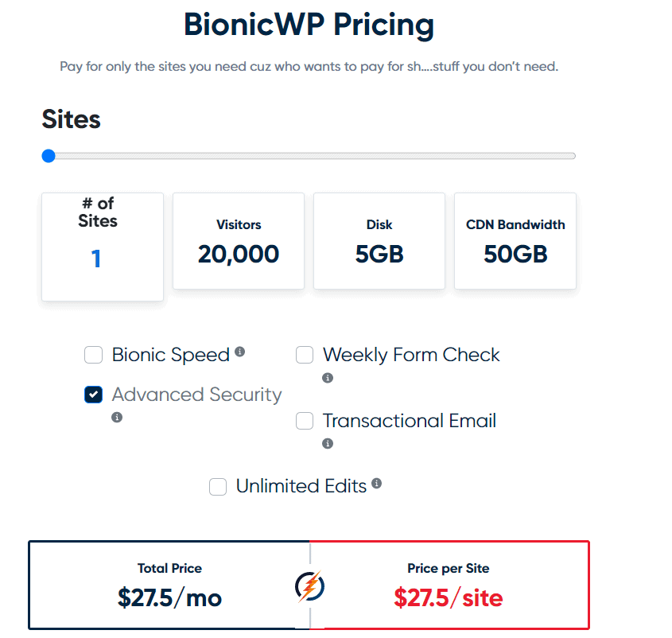Click the Price per Site box
672x638 pixels.
pos(449,585)
